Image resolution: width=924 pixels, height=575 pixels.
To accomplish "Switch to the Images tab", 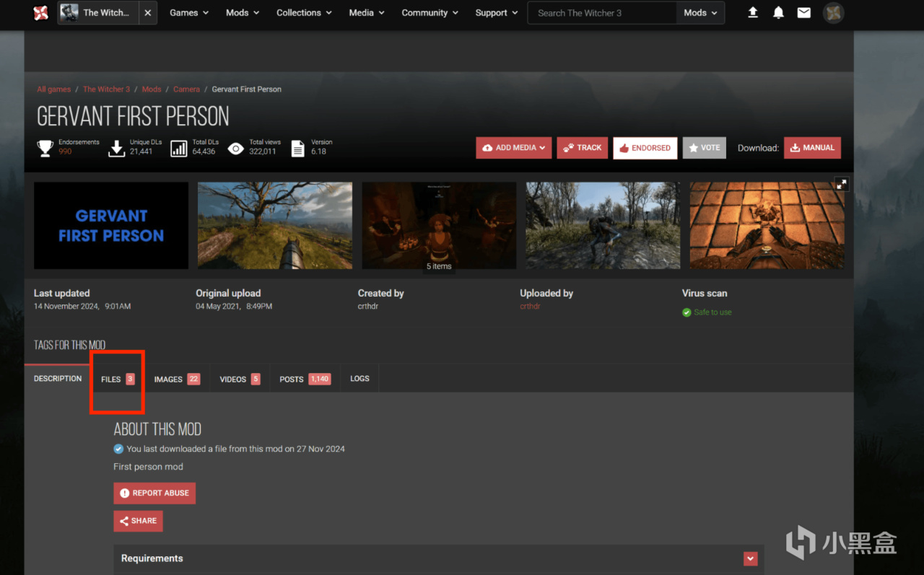I will click(177, 379).
